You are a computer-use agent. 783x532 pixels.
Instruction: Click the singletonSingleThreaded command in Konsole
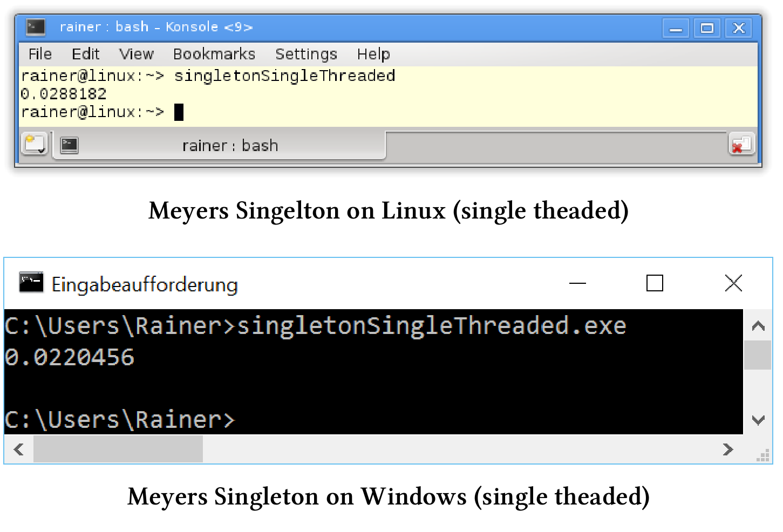284,76
